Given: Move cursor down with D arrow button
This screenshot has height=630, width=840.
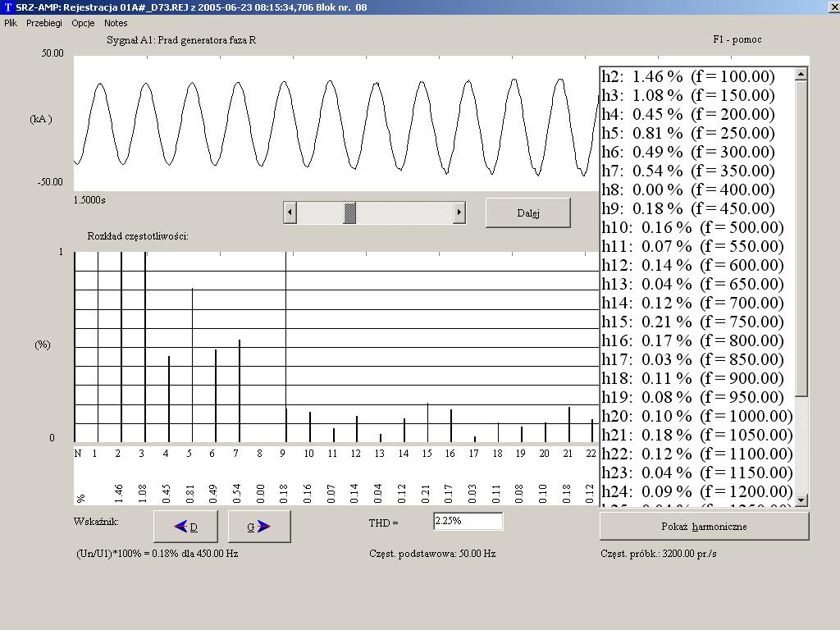Looking at the screenshot, I should point(186,527).
